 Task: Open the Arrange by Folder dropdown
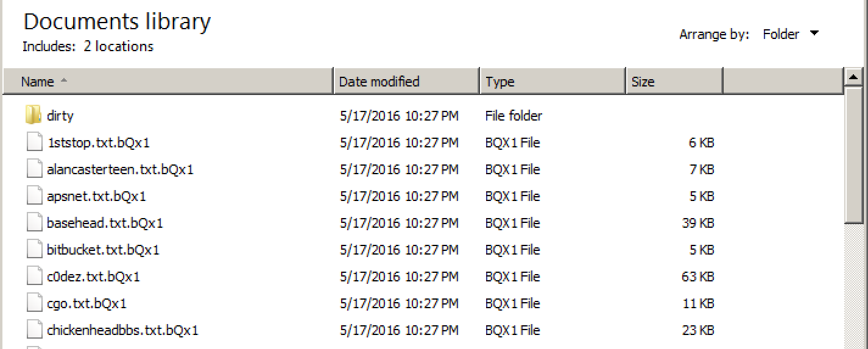[x=790, y=34]
